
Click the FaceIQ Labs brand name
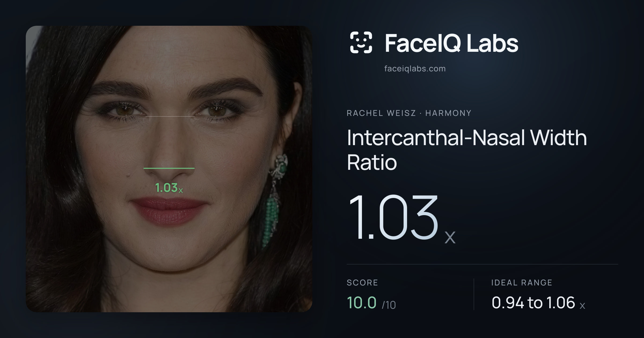point(451,43)
